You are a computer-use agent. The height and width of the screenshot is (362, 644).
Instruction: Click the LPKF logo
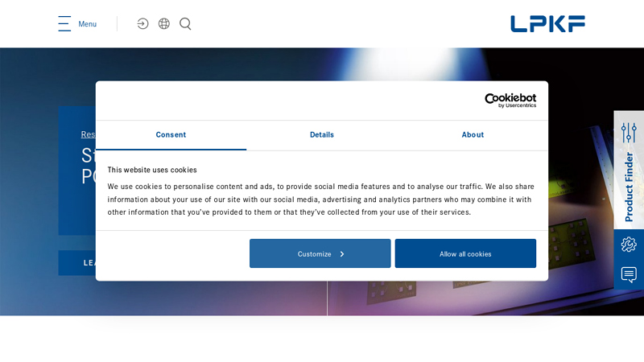pyautogui.click(x=547, y=23)
